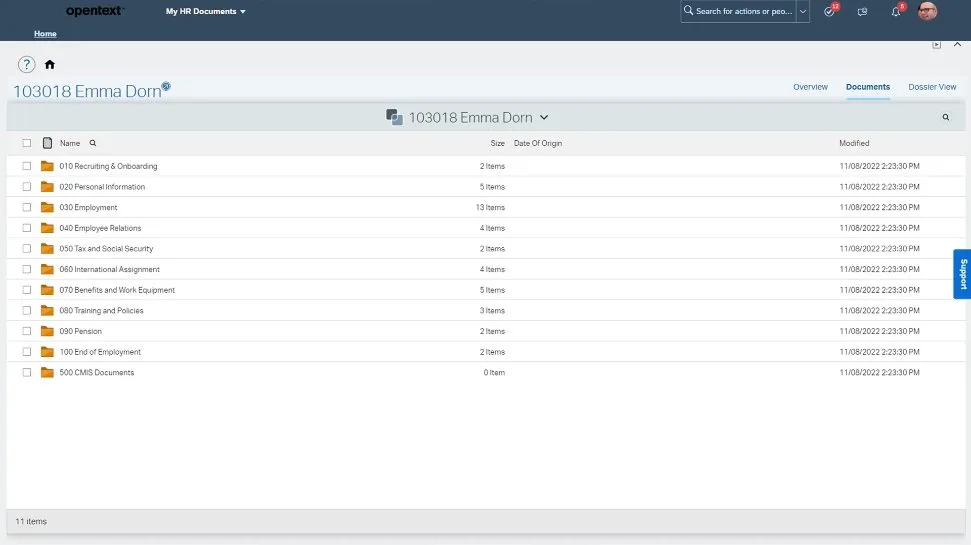Image resolution: width=971 pixels, height=545 pixels.
Task: Open the 100 End of Employment folder icon
Action: click(47, 352)
